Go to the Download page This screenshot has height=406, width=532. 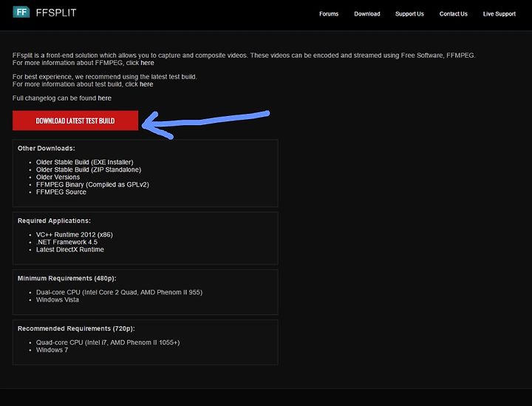[x=367, y=14]
